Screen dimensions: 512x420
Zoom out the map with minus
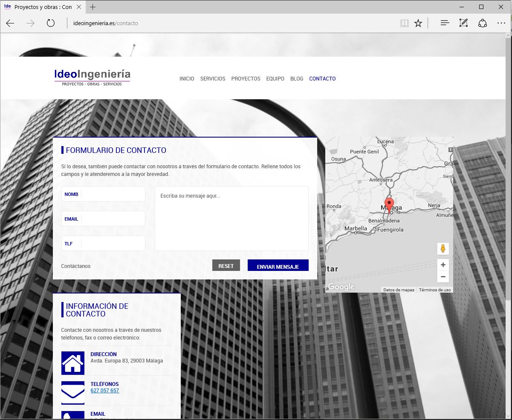pyautogui.click(x=443, y=276)
